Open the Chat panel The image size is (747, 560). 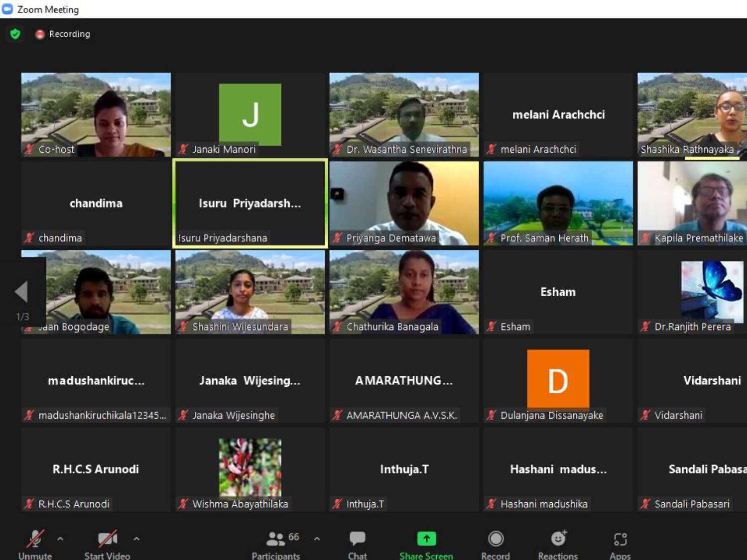point(357,545)
